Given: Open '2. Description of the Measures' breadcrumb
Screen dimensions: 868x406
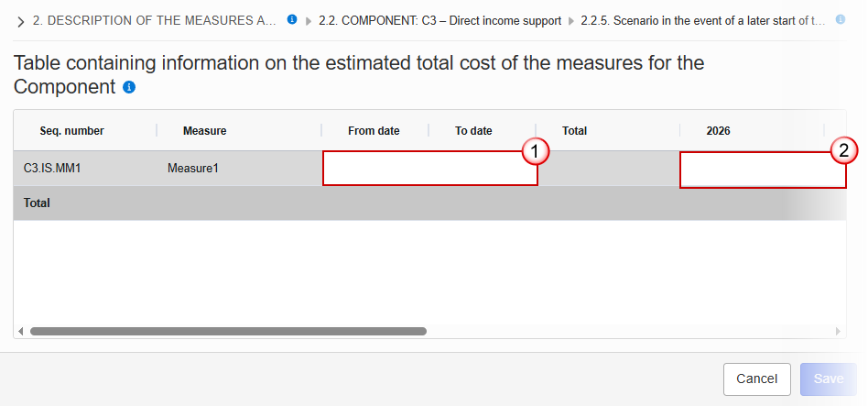Looking at the screenshot, I should (154, 20).
